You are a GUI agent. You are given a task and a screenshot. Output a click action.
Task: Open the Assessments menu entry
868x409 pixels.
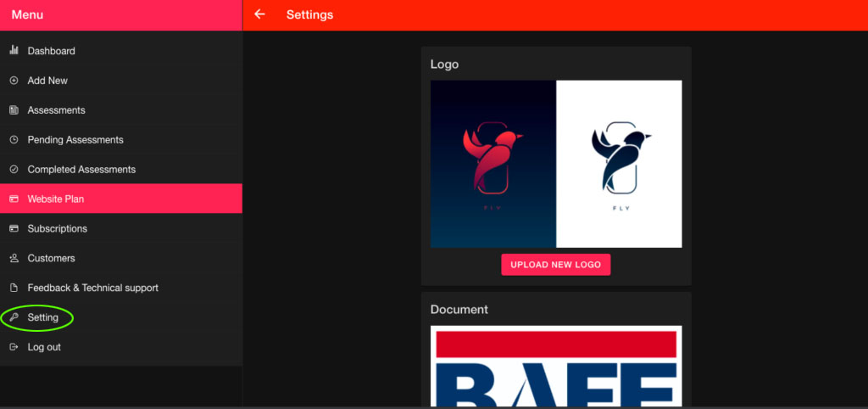(x=121, y=110)
